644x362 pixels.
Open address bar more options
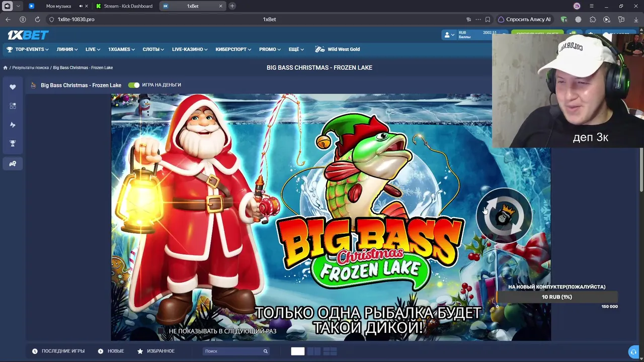point(478,20)
